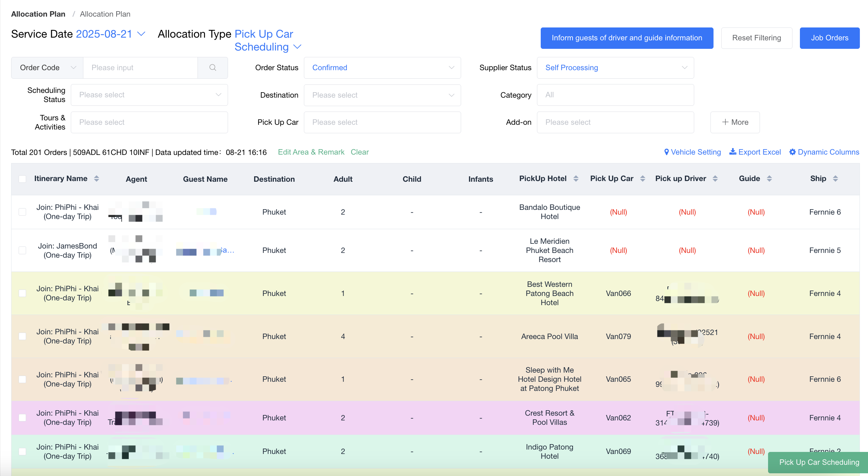The height and width of the screenshot is (476, 868).
Task: Click the Job Orders button
Action: pos(830,38)
